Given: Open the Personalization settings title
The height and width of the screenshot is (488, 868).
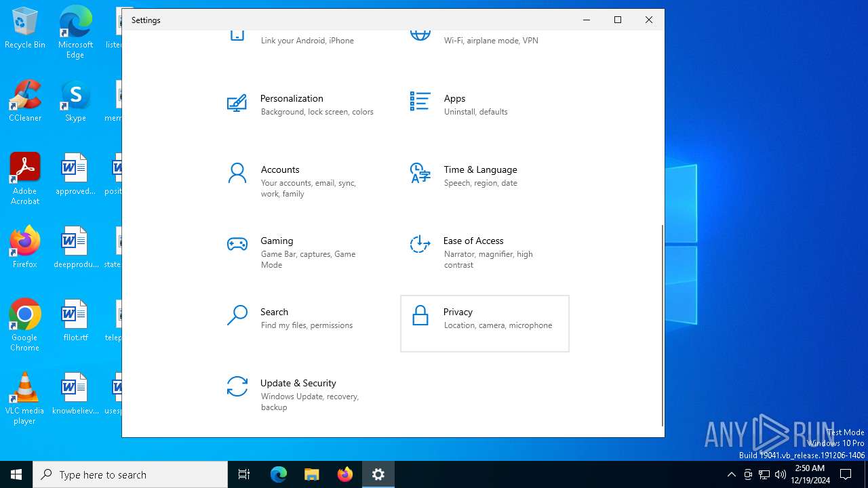Looking at the screenshot, I should coord(292,98).
